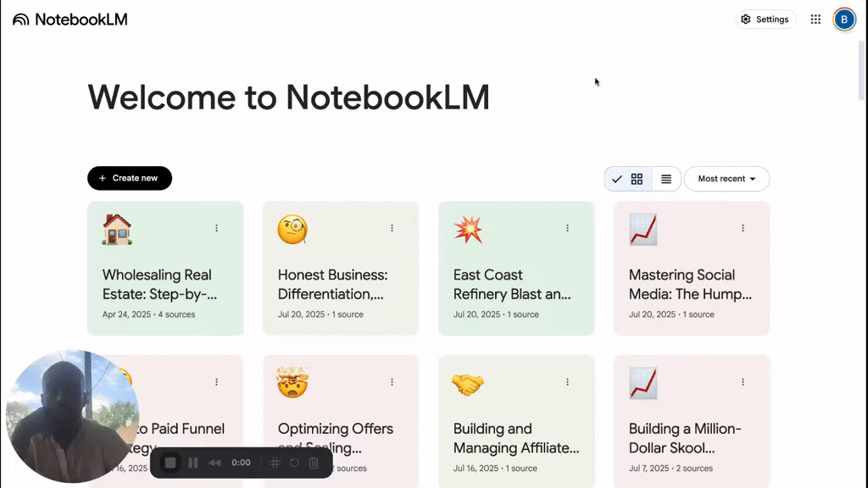
Task: Restart the recording with the loop icon
Action: pyautogui.click(x=296, y=463)
